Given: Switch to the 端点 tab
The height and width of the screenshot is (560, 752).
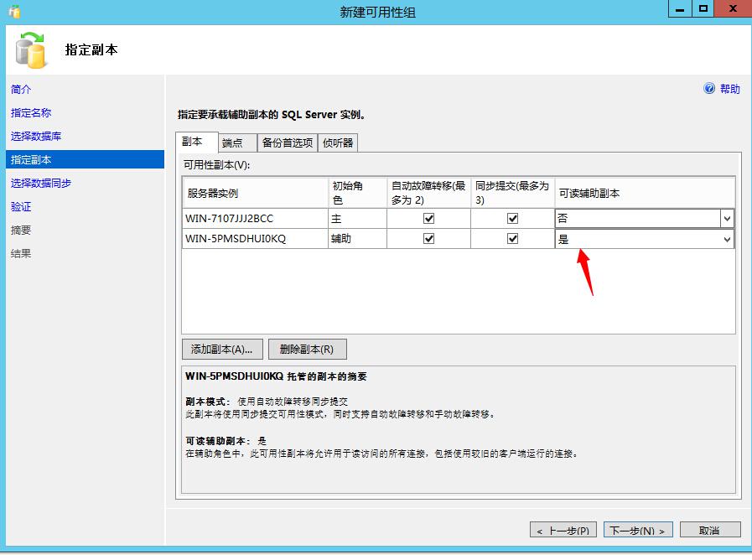Looking at the screenshot, I should [x=238, y=143].
